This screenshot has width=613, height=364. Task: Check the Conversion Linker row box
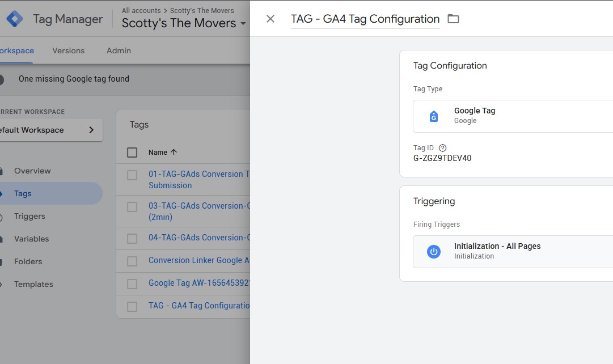tap(132, 261)
